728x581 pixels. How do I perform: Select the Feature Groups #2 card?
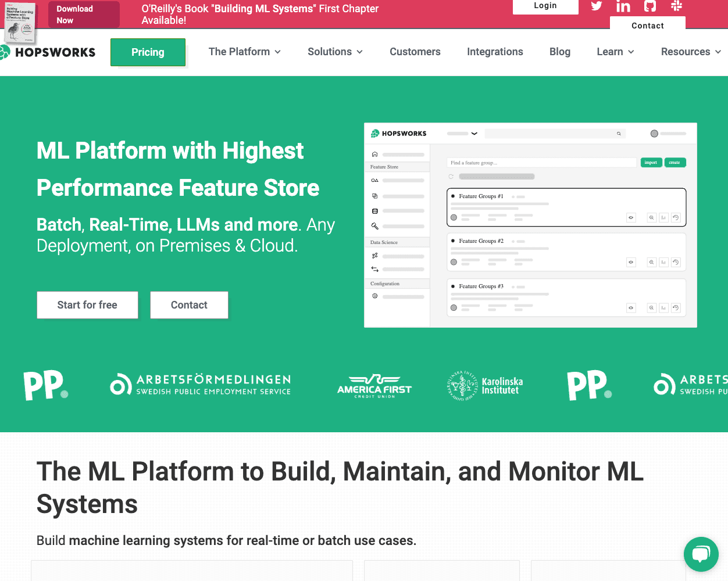tap(566, 252)
